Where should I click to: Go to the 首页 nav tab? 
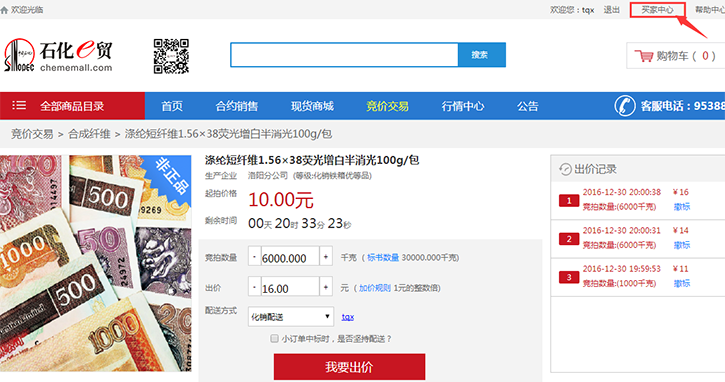(x=172, y=106)
